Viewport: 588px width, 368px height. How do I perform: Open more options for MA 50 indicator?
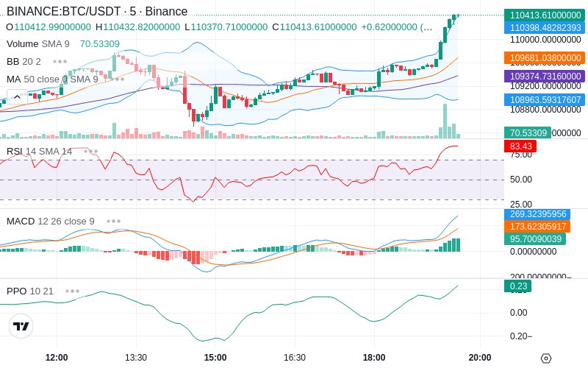(x=117, y=79)
